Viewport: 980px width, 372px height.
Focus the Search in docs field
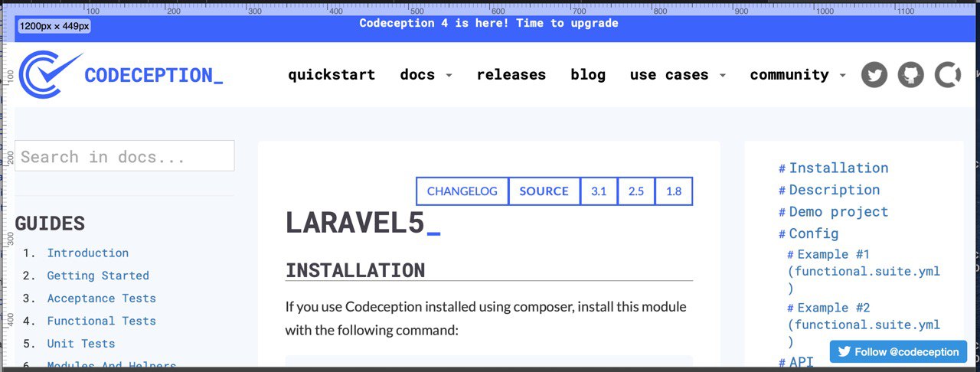(125, 156)
